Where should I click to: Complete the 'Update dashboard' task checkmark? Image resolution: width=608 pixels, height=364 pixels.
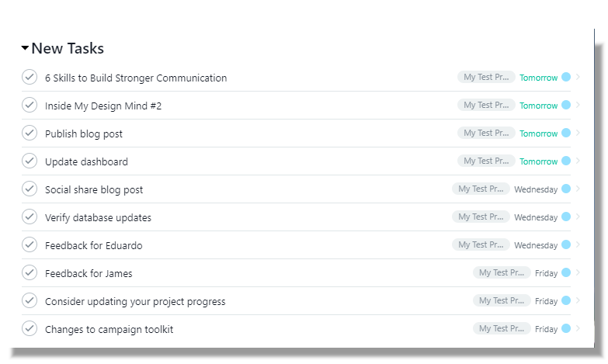point(30,161)
